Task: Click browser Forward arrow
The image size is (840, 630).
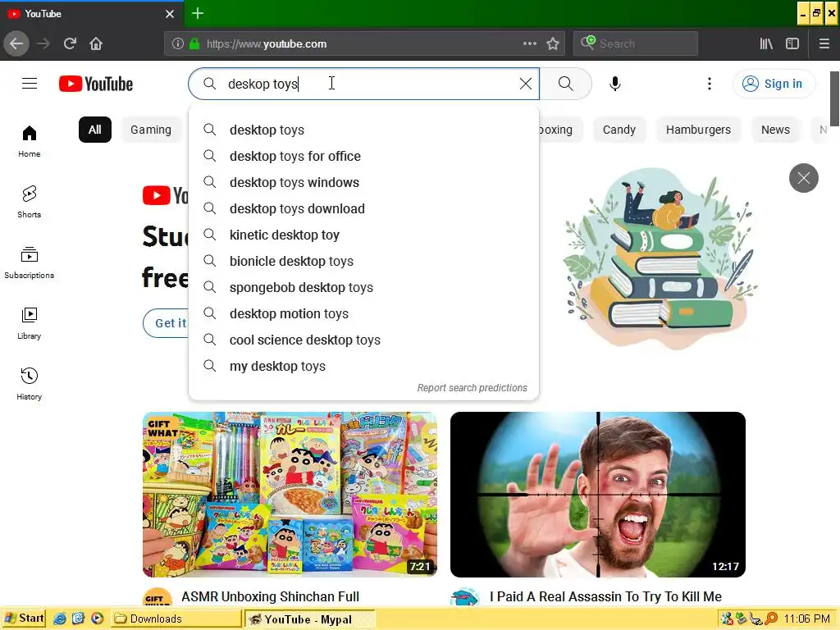Action: [x=43, y=44]
